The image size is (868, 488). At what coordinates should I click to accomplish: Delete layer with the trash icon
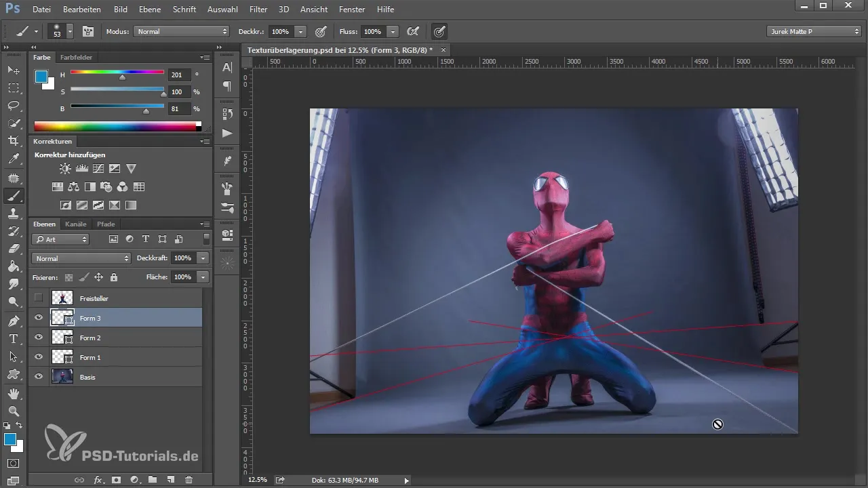click(189, 480)
